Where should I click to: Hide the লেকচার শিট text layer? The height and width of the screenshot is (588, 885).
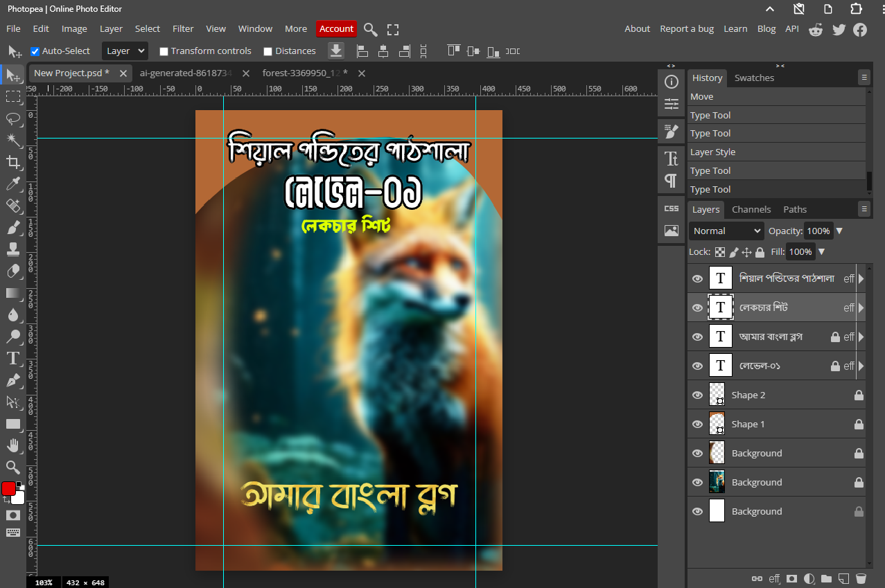coord(697,308)
